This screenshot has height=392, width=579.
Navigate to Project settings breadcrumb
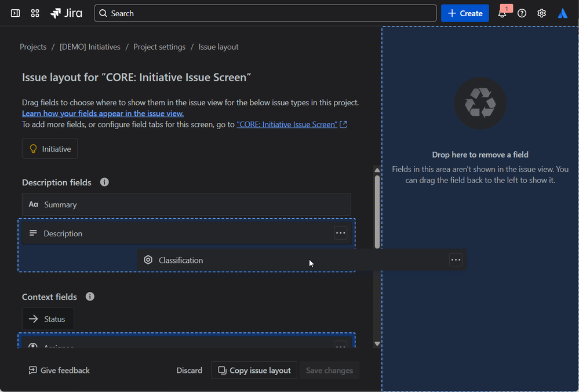point(159,47)
